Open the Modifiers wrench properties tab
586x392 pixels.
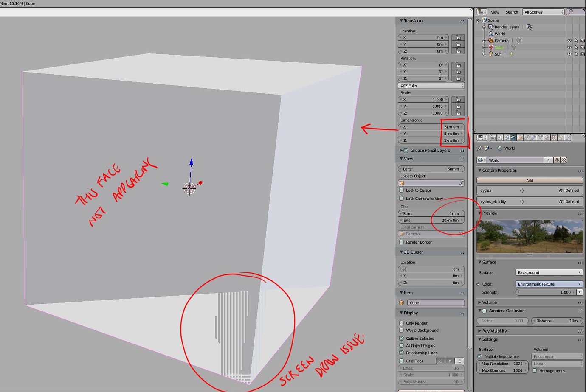pos(533,138)
